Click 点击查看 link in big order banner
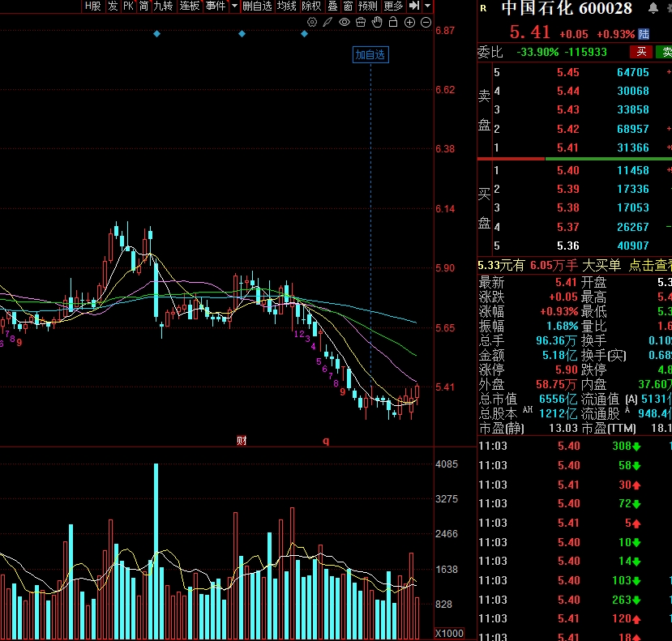The width and height of the screenshot is (672, 641). 650,265
